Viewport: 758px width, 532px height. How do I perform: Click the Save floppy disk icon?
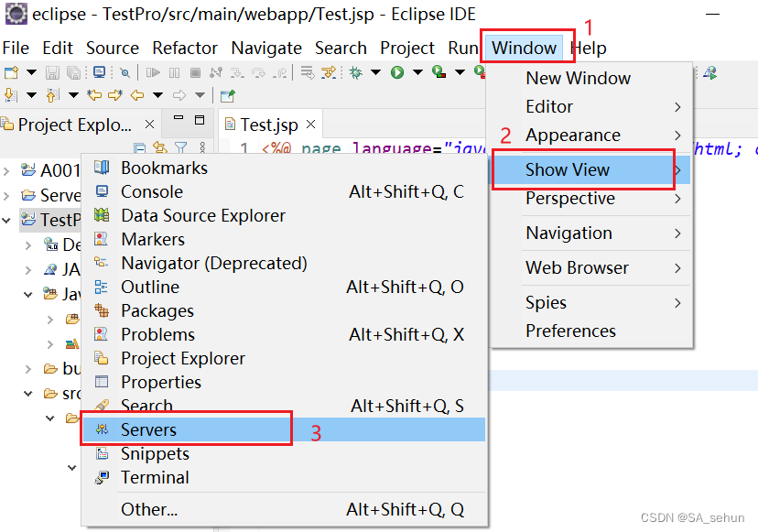click(x=52, y=72)
